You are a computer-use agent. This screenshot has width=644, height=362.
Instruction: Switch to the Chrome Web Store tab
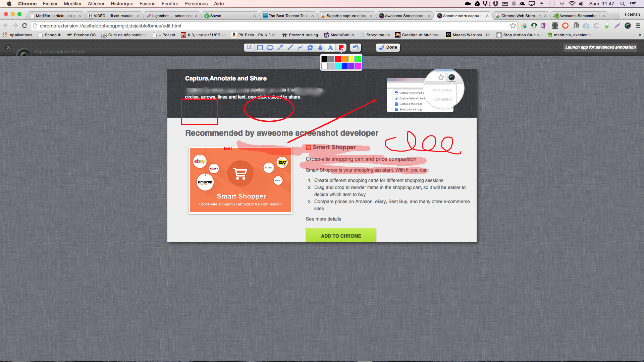[521, 16]
